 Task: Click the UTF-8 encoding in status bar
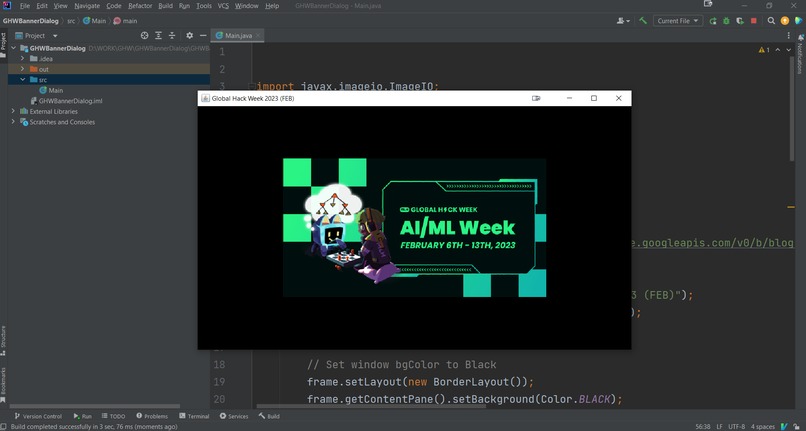(736, 426)
